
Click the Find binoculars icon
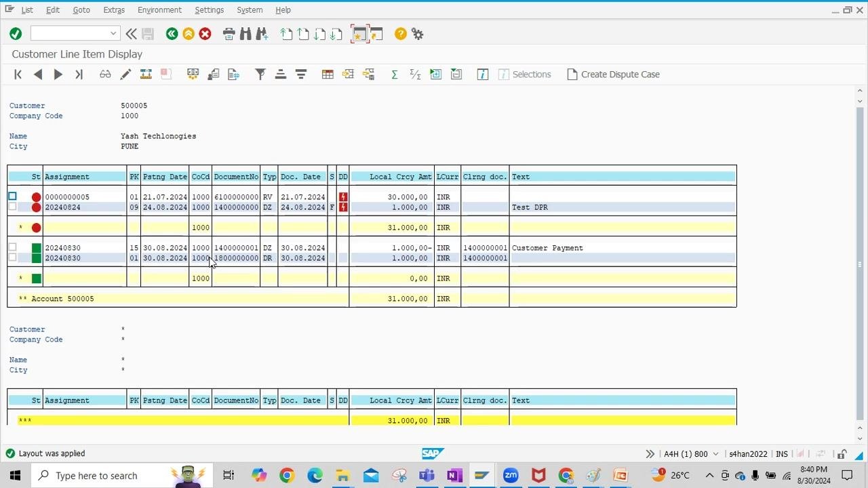(245, 34)
